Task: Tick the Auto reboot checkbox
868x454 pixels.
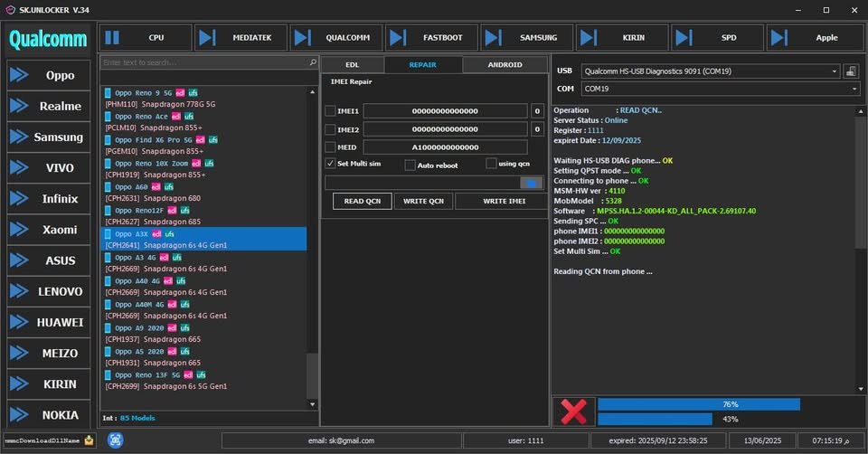Action: (410, 165)
